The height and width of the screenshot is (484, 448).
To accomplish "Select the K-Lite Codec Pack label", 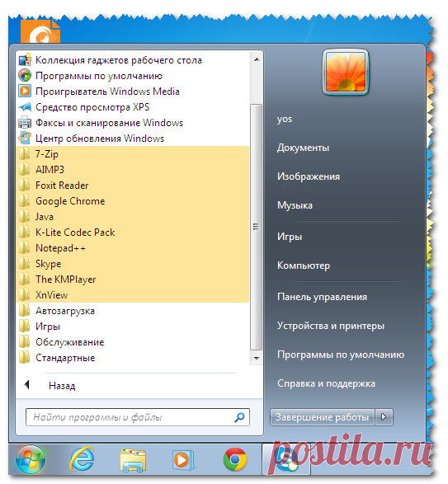I will coord(75,233).
